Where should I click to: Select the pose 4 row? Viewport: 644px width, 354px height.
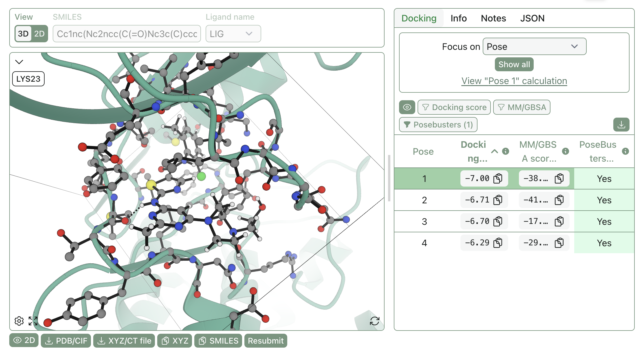coord(514,243)
